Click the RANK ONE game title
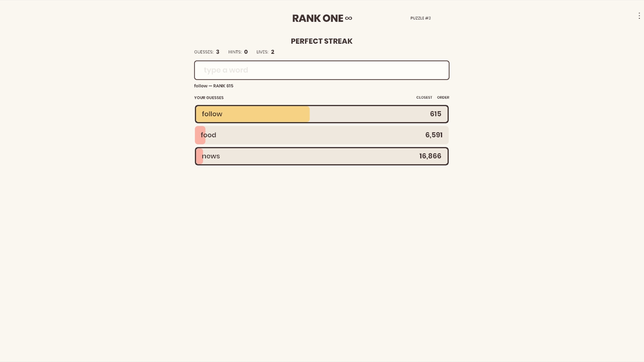The image size is (644, 362). point(318,18)
